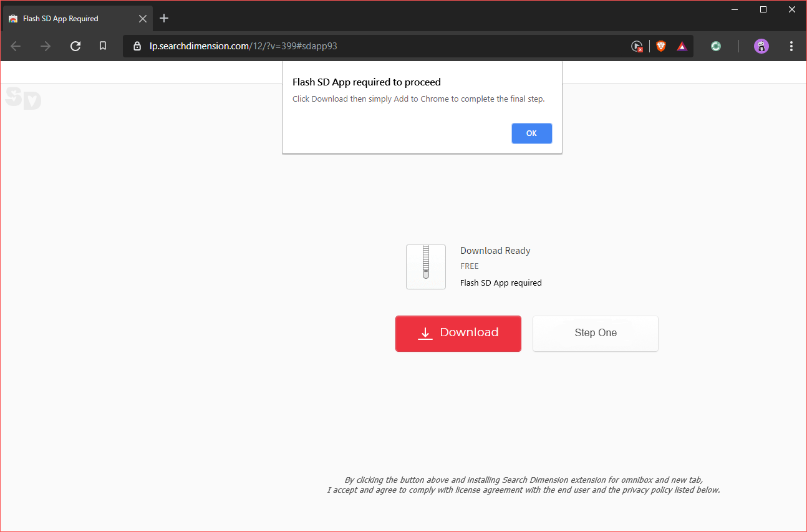Click the dialog message about Add to Chrome
This screenshot has height=532, width=807.
(418, 99)
